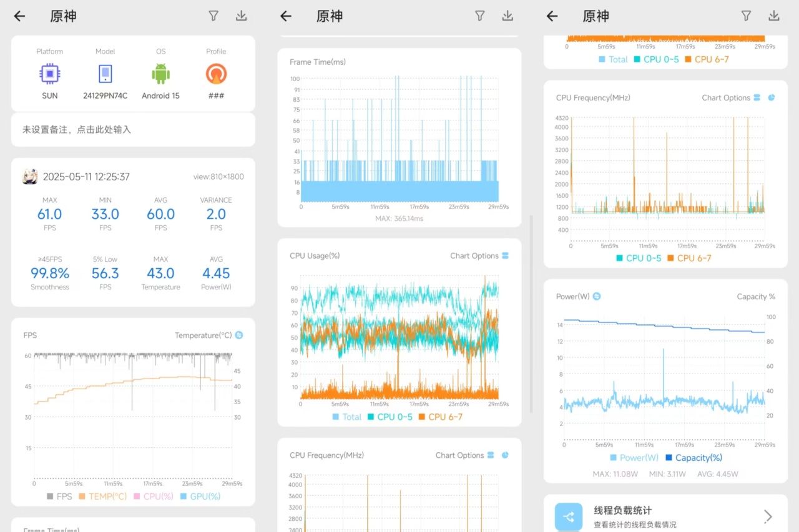Toggle CPU 0~5 legend under the middle CPU Usage chart

[390, 417]
